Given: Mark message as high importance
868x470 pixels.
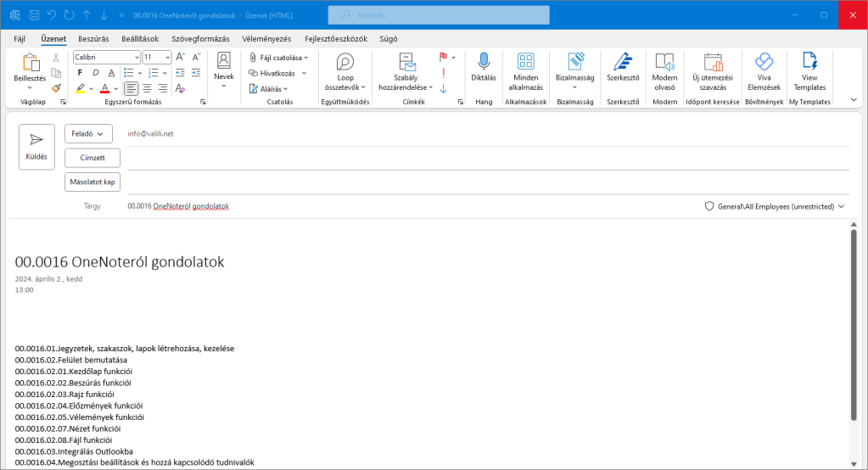Looking at the screenshot, I should pyautogui.click(x=443, y=73).
